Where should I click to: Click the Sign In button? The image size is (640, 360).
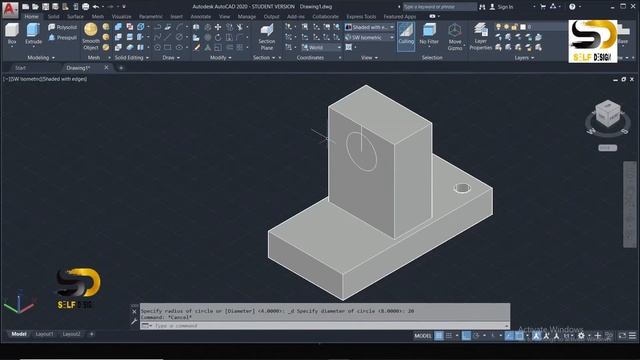(501, 7)
